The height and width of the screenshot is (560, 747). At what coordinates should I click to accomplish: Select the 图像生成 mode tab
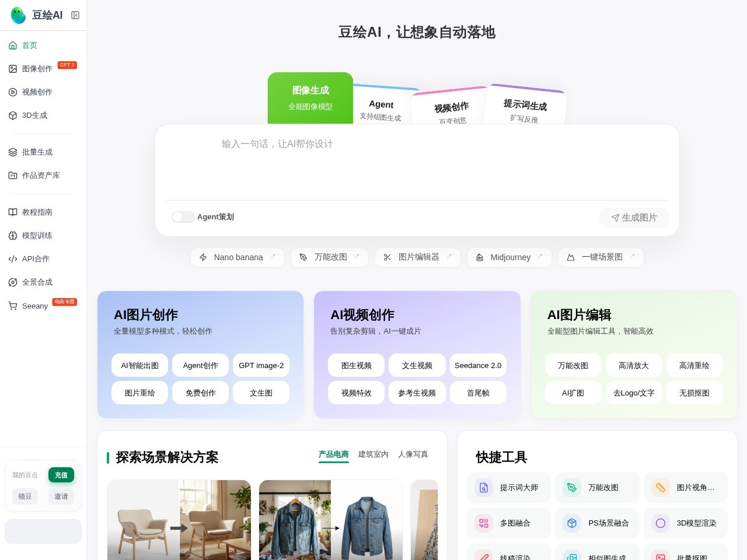pos(310,98)
